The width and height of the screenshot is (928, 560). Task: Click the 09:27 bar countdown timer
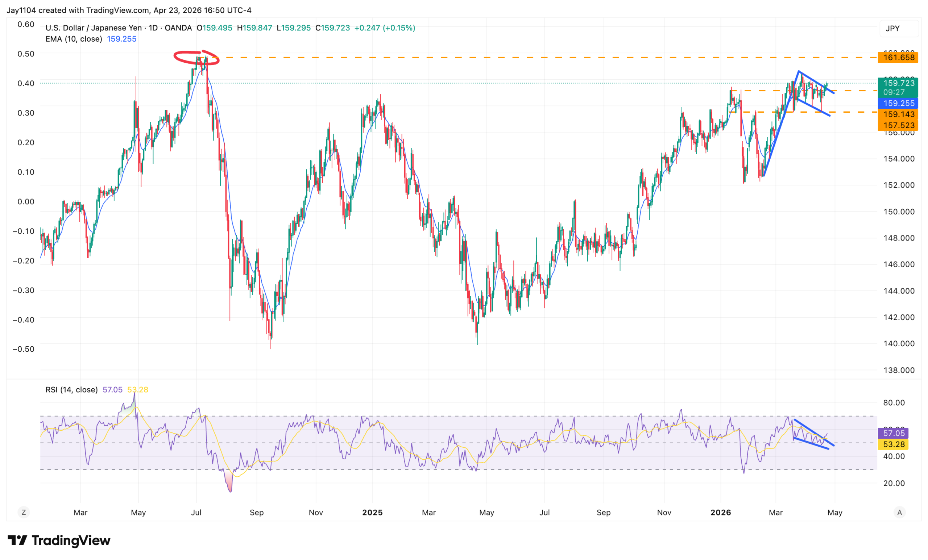(x=894, y=92)
